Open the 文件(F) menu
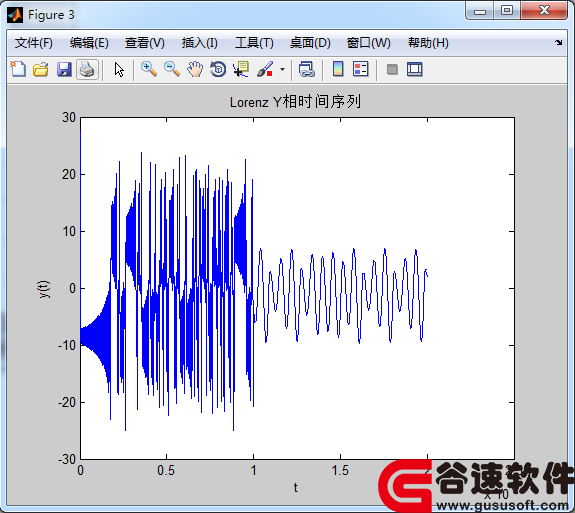This screenshot has height=513, width=575. [x=34, y=43]
